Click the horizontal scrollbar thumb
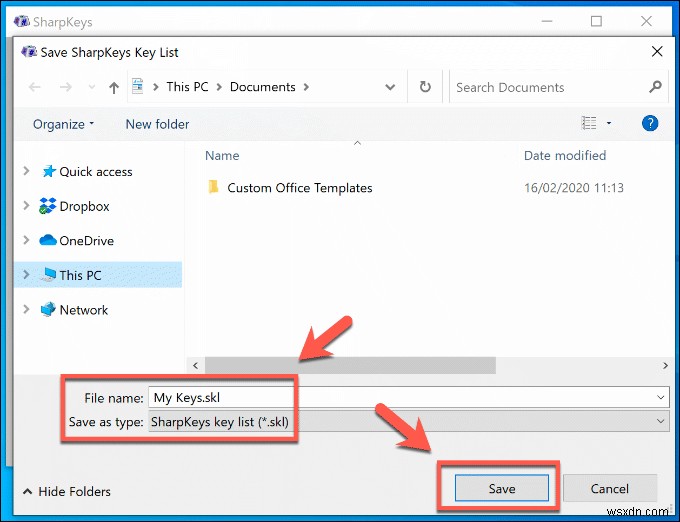The width and height of the screenshot is (680, 522). (350, 365)
